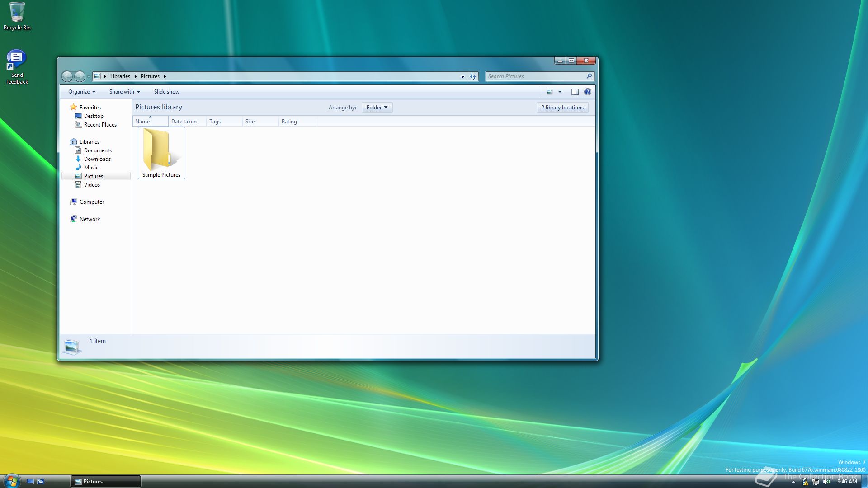Select the Sample Pictures folder
The width and height of the screenshot is (868, 488).
pos(161,153)
